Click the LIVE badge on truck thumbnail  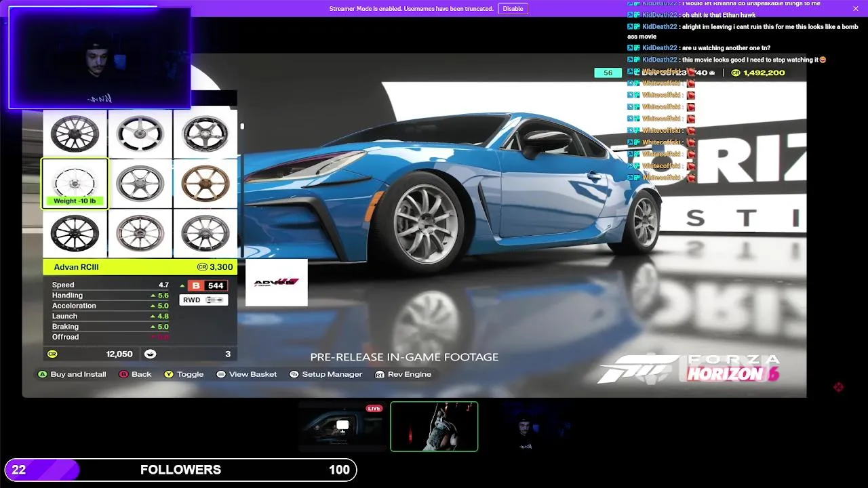point(374,409)
